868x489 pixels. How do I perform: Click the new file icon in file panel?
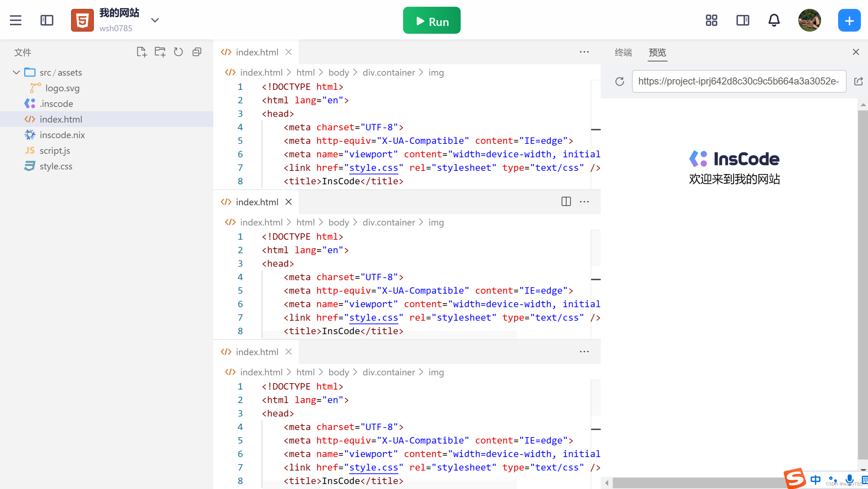[x=141, y=52]
